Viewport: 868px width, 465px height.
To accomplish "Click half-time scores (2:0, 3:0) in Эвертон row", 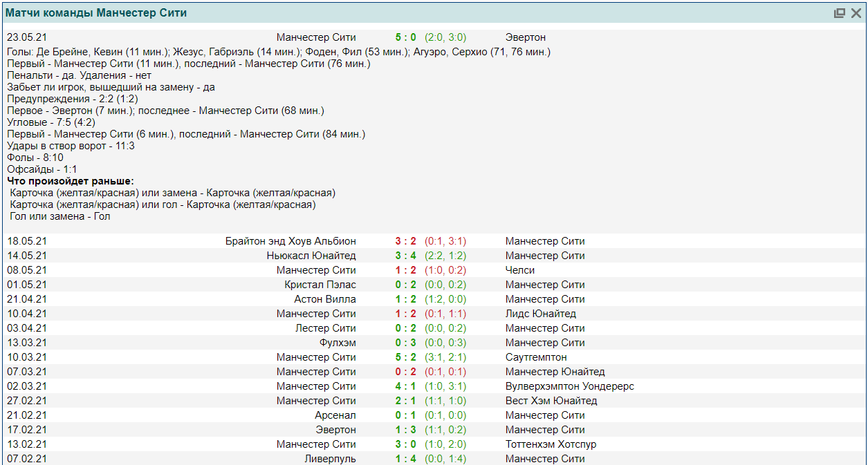I will click(x=445, y=37).
